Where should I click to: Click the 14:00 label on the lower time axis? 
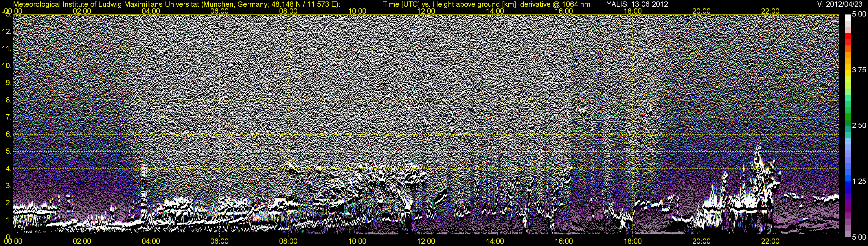[x=495, y=241]
